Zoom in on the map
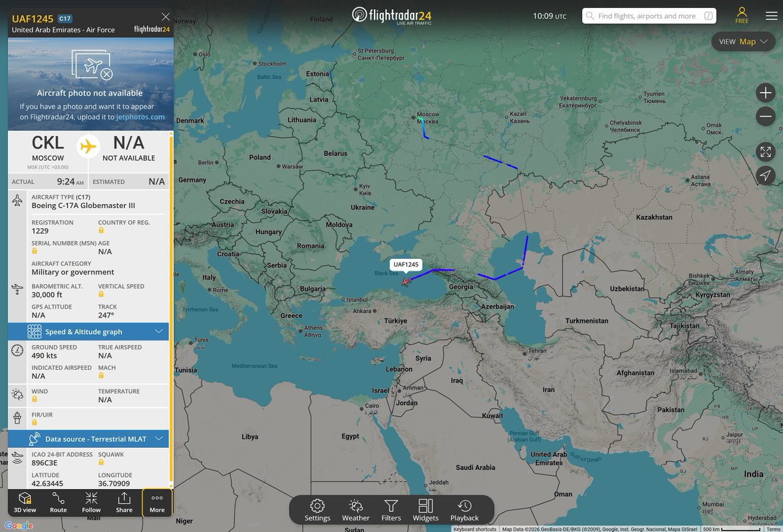 (x=765, y=93)
